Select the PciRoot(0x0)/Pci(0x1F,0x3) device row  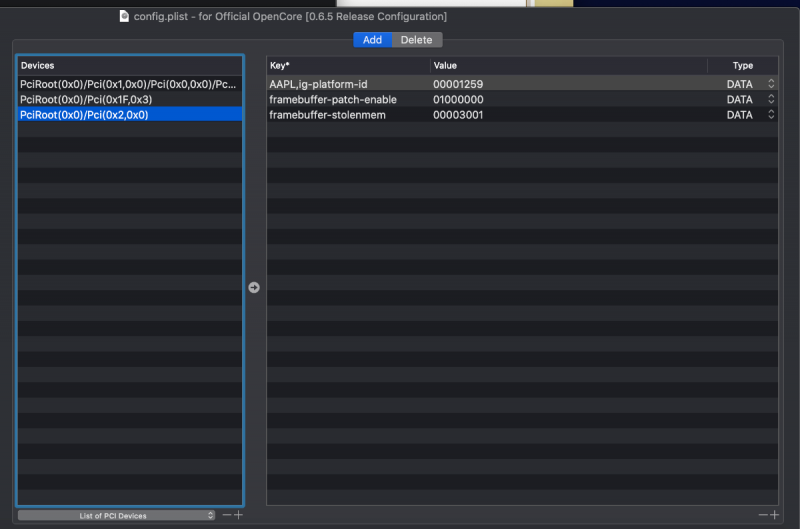(130, 99)
